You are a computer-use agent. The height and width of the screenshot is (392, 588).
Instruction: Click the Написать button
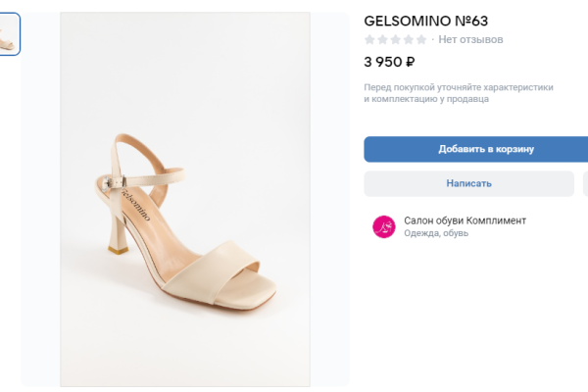click(468, 183)
